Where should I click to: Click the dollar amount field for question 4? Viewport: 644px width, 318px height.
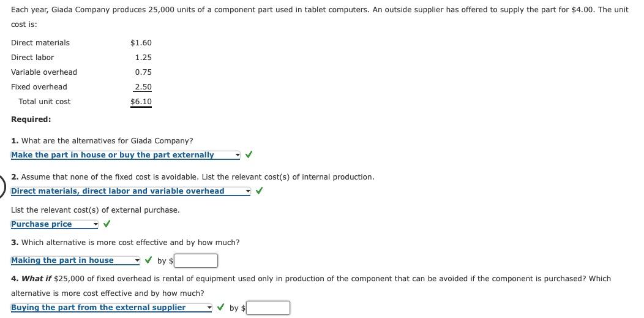268,308
